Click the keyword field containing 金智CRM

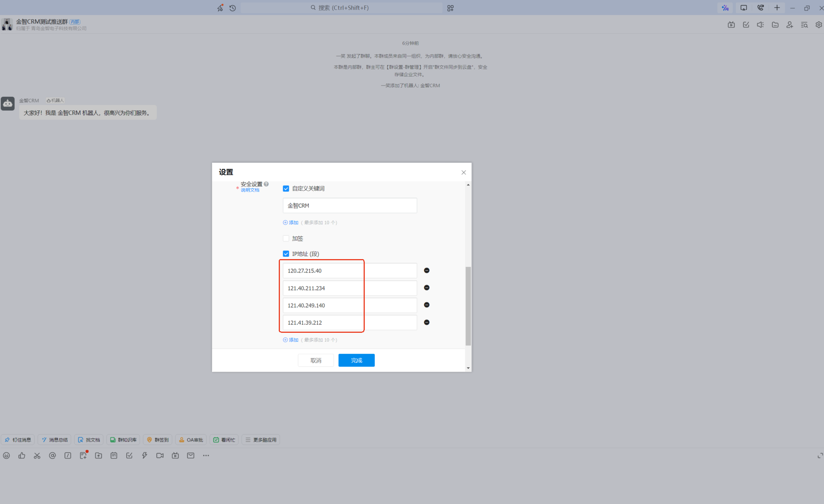click(x=350, y=205)
